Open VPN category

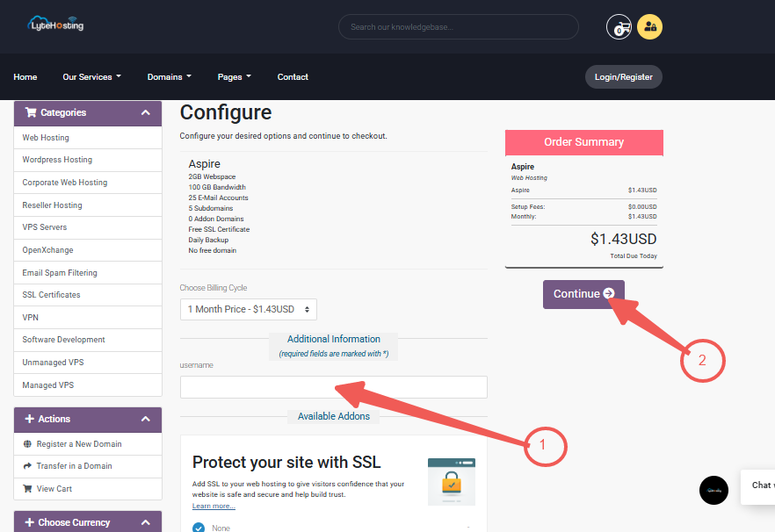pos(88,317)
